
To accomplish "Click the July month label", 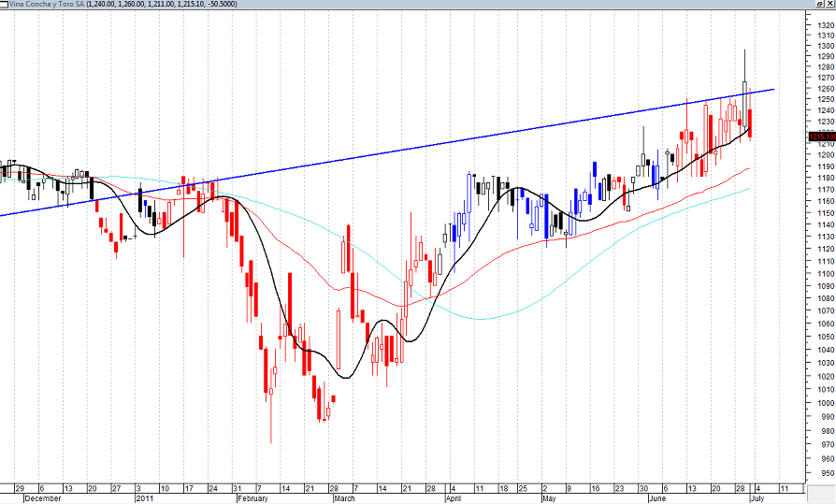I will 757,498.
